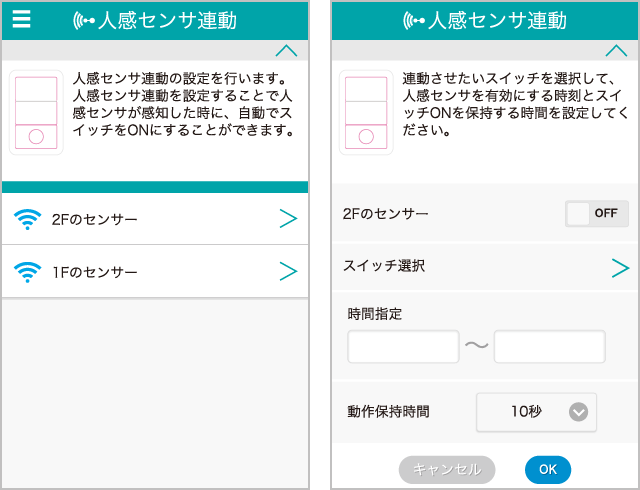Click the arrow at the end of the 1Fのセンサー row
This screenshot has height=490, width=640.
(288, 271)
